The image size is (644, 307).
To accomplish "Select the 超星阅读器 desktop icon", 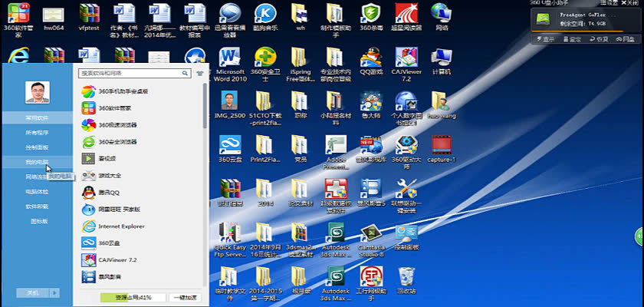I will pos(406,17).
